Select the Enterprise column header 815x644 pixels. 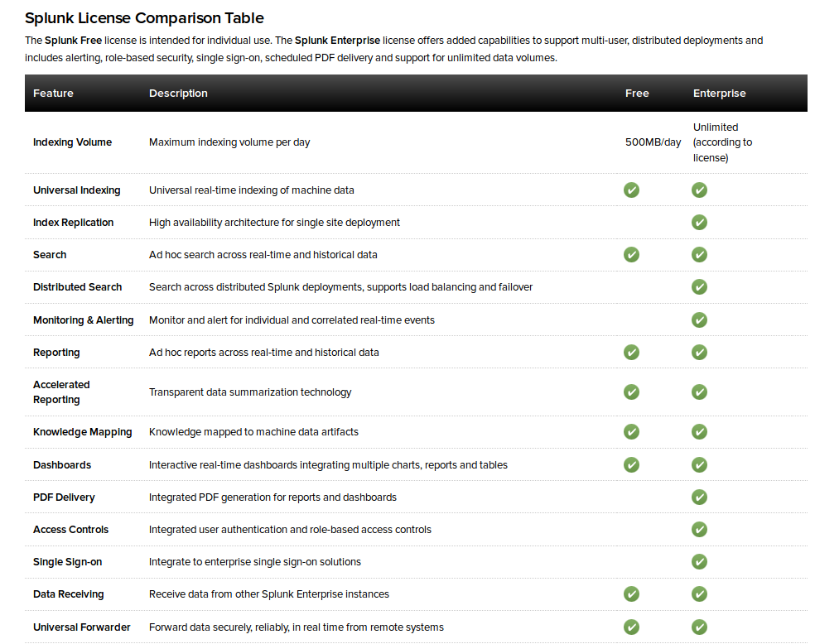(720, 93)
